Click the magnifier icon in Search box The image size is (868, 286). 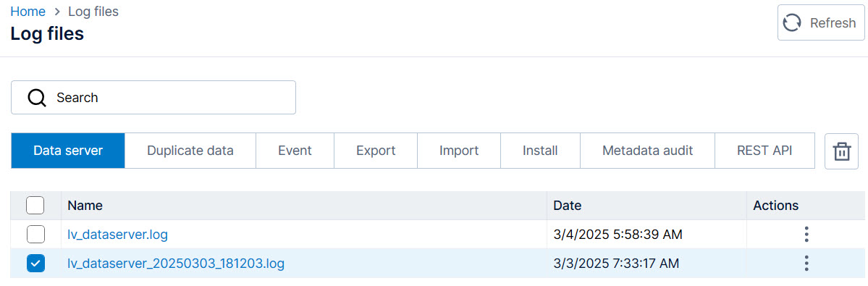click(x=36, y=98)
